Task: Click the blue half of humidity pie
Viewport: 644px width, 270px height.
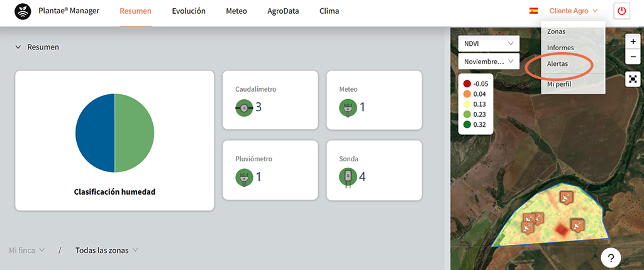Action: [95, 133]
